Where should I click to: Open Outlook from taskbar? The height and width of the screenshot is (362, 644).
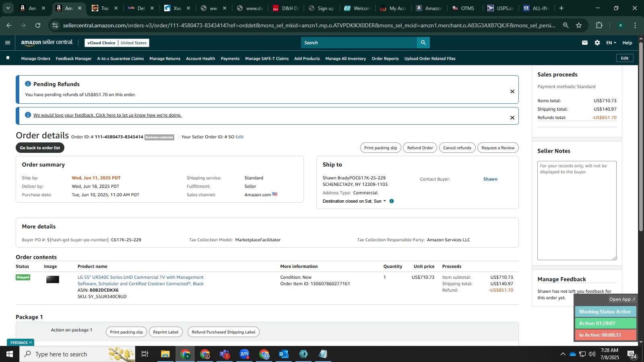pos(284,354)
